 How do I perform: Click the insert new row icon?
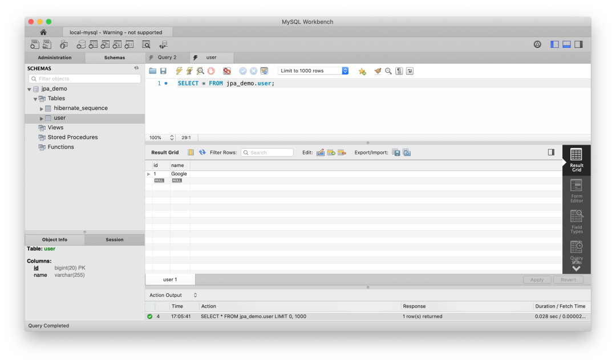point(331,152)
